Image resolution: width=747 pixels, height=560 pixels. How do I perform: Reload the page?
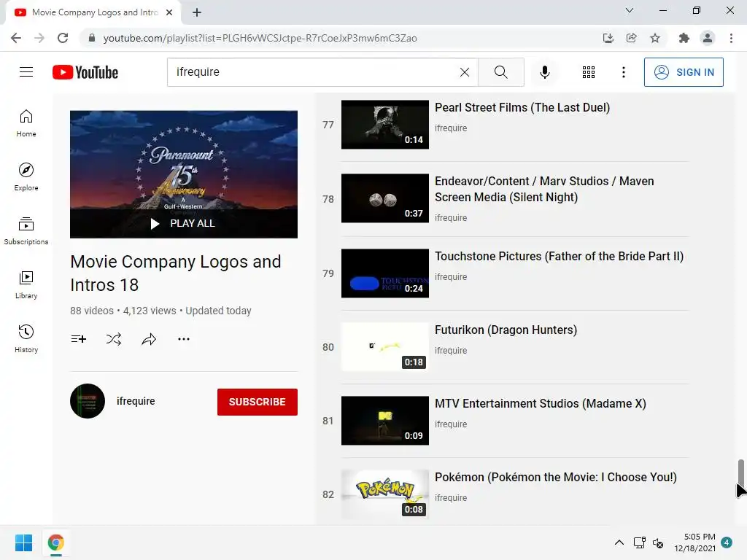point(63,38)
